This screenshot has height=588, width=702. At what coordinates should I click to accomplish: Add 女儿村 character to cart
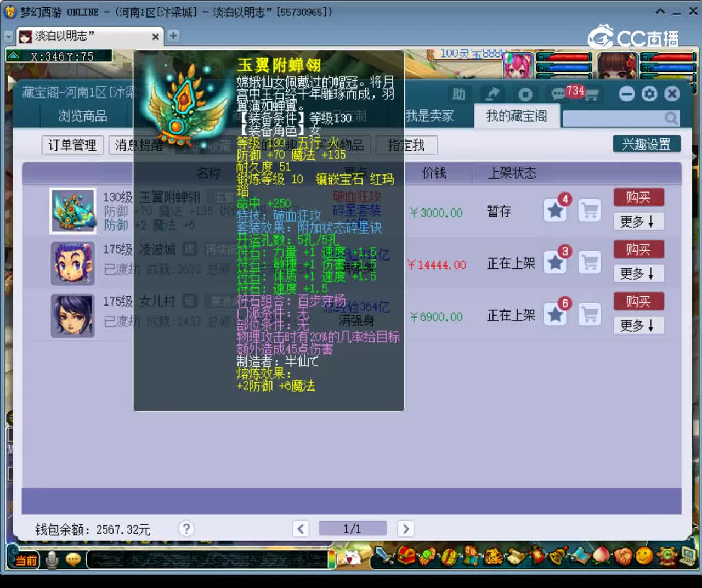590,314
